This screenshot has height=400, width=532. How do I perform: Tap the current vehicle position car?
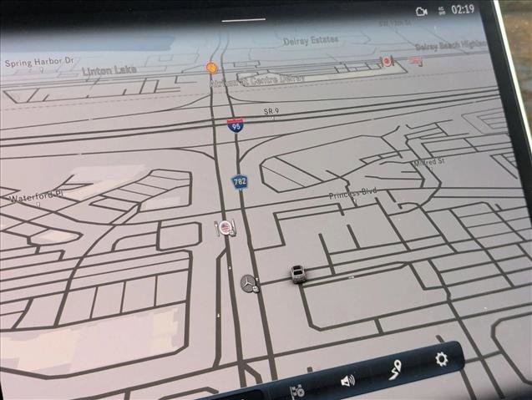tap(298, 273)
